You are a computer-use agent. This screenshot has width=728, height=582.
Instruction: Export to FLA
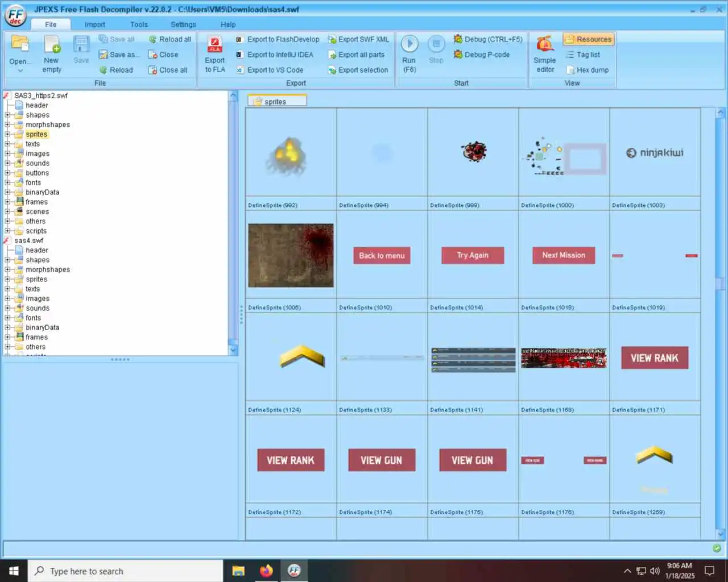pyautogui.click(x=215, y=55)
